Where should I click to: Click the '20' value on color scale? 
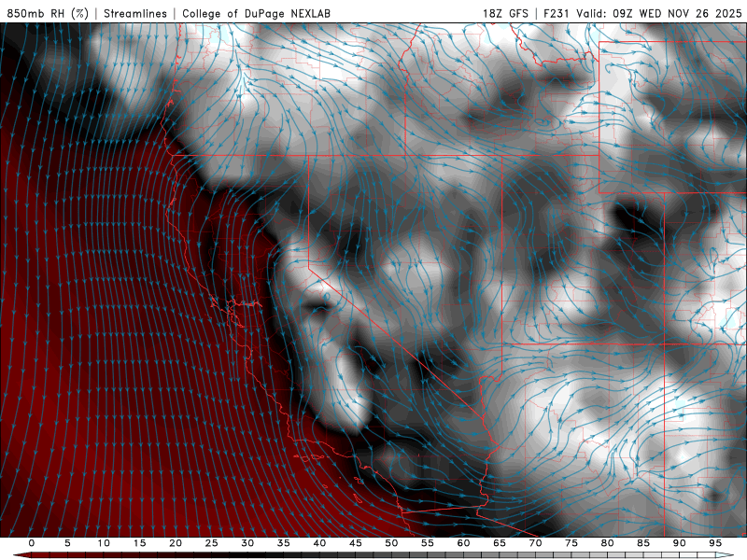176,543
